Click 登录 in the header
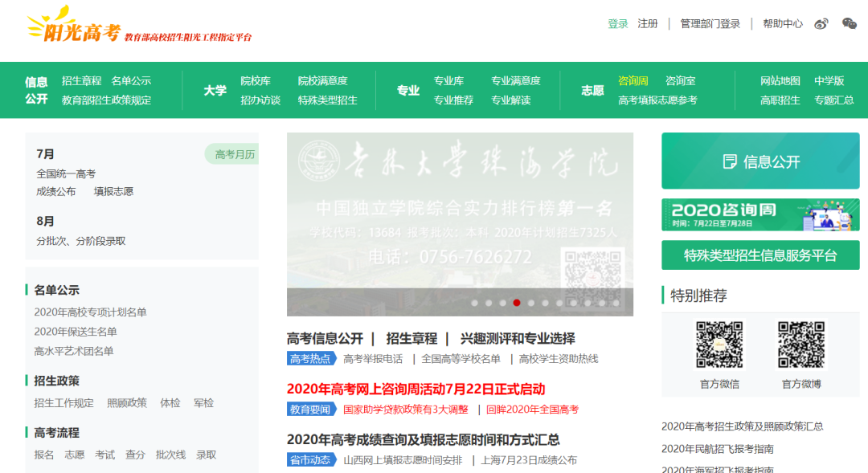Image resolution: width=868 pixels, height=473 pixels. pyautogui.click(x=618, y=24)
